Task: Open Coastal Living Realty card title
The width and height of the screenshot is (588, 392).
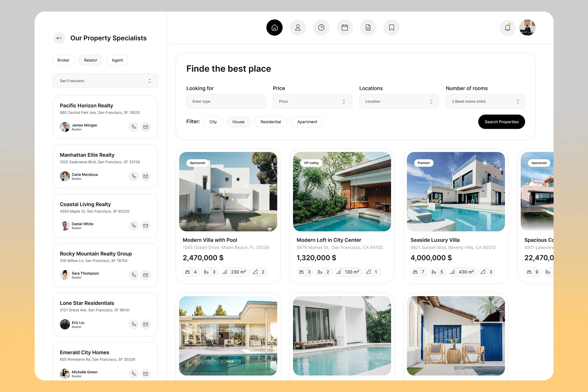Action: pos(85,204)
